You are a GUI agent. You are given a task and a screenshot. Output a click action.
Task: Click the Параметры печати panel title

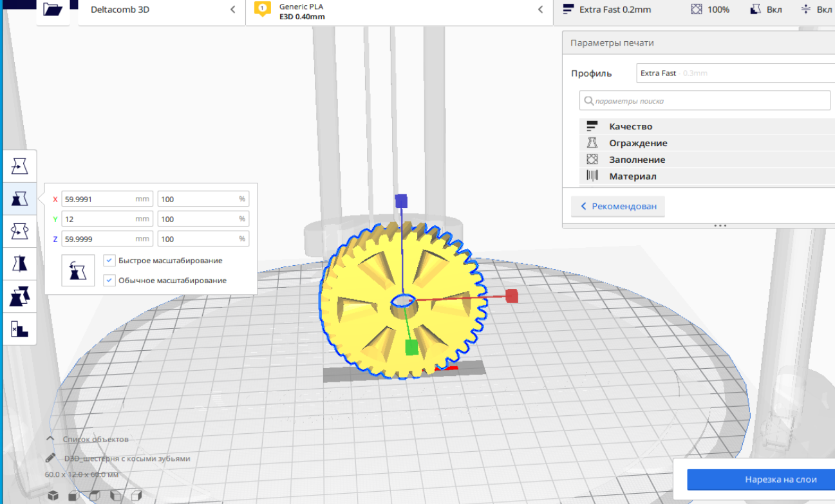point(612,43)
